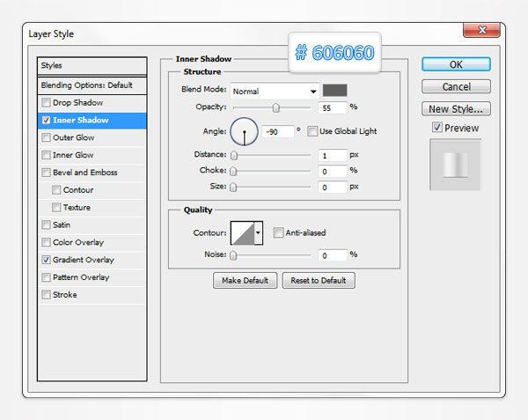This screenshot has height=420, width=528.
Task: Open the Outer Glow style row
Action: tap(92, 137)
